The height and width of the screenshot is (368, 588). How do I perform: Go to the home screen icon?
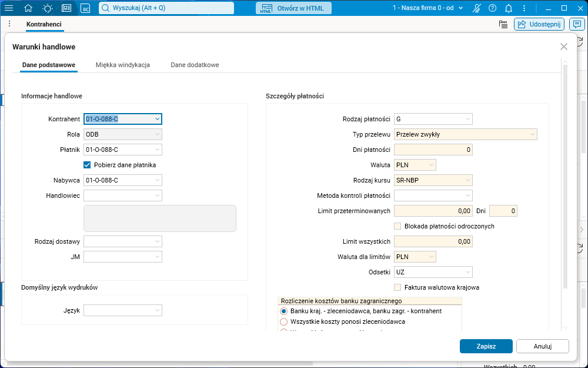[28, 8]
